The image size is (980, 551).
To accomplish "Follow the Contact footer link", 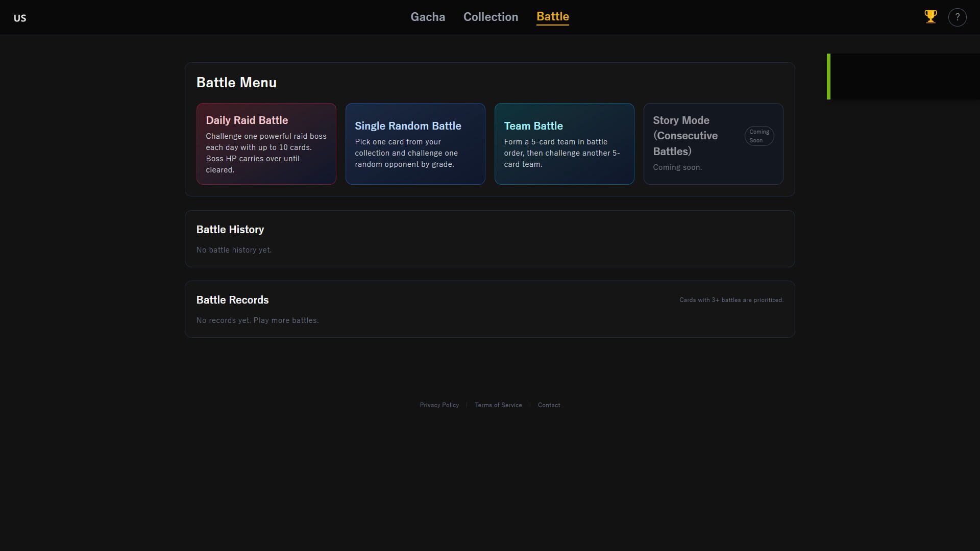I will [x=549, y=405].
